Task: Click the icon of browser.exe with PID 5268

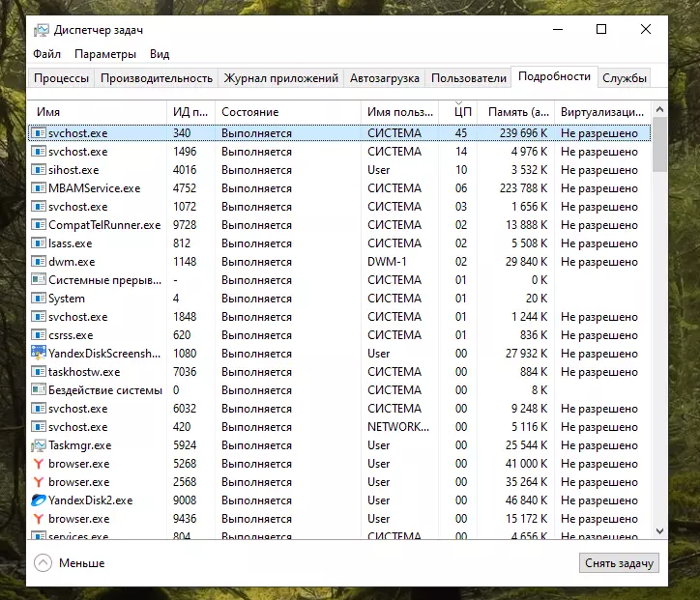Action: [39, 464]
